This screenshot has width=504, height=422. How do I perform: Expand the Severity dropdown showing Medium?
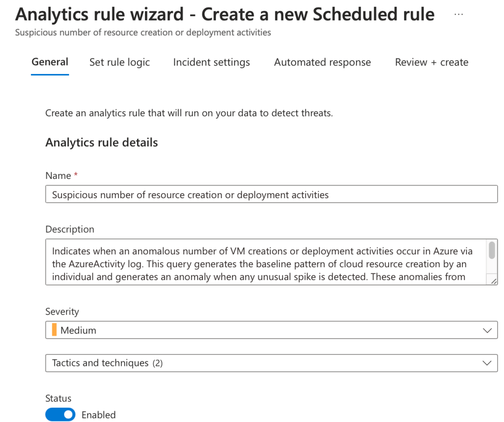coord(271,330)
